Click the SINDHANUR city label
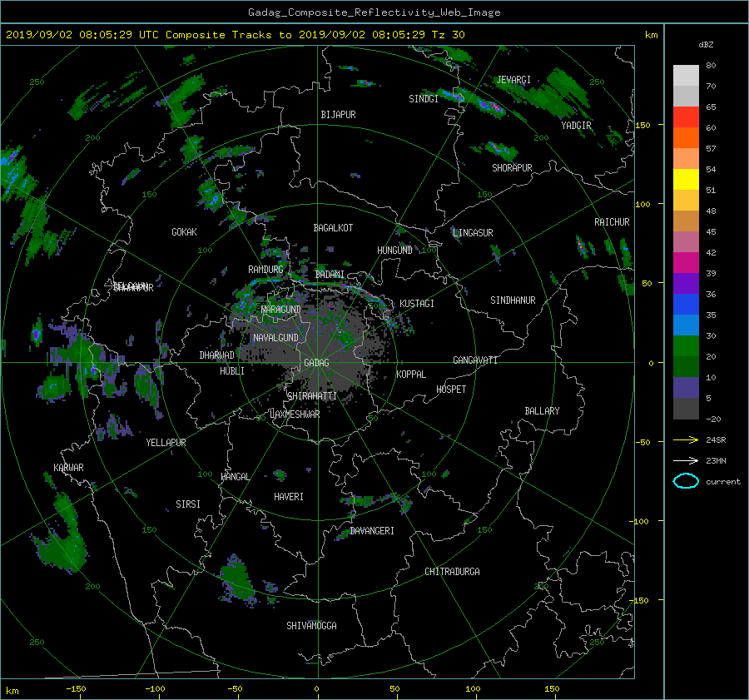Viewport: 749px width, 700px height. pos(513,300)
